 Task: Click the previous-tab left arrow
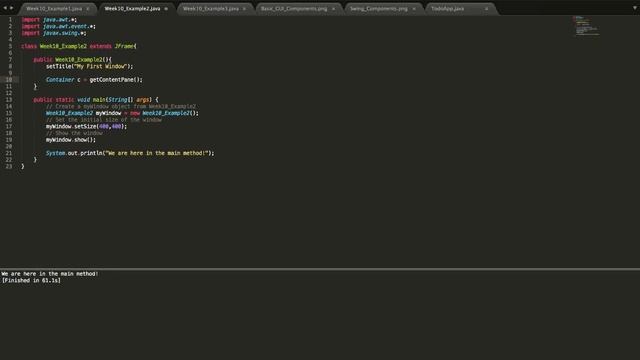pyautogui.click(x=5, y=8)
